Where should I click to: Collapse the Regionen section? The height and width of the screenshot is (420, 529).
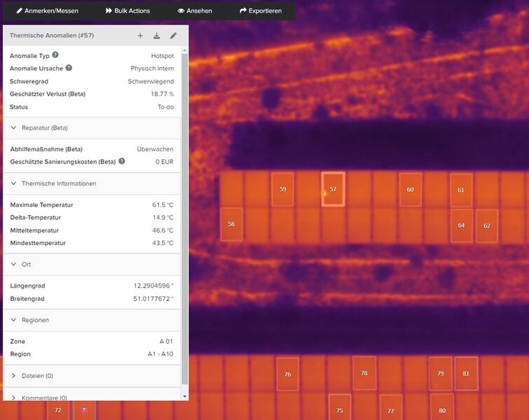point(14,320)
